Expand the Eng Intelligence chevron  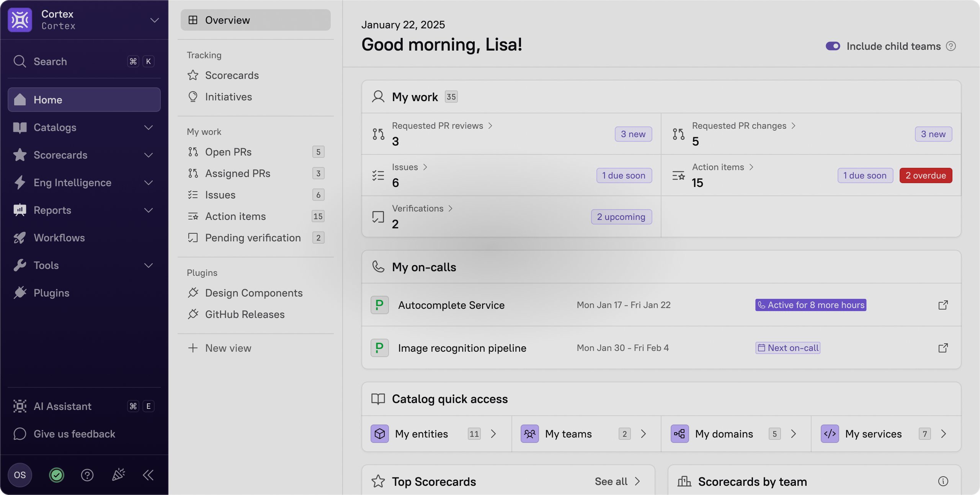click(x=149, y=183)
